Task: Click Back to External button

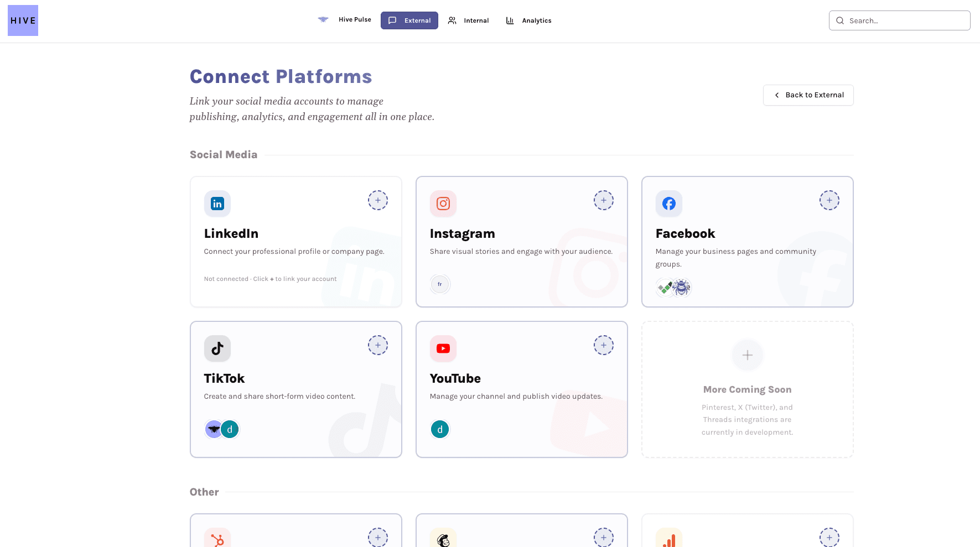Action: pyautogui.click(x=808, y=95)
